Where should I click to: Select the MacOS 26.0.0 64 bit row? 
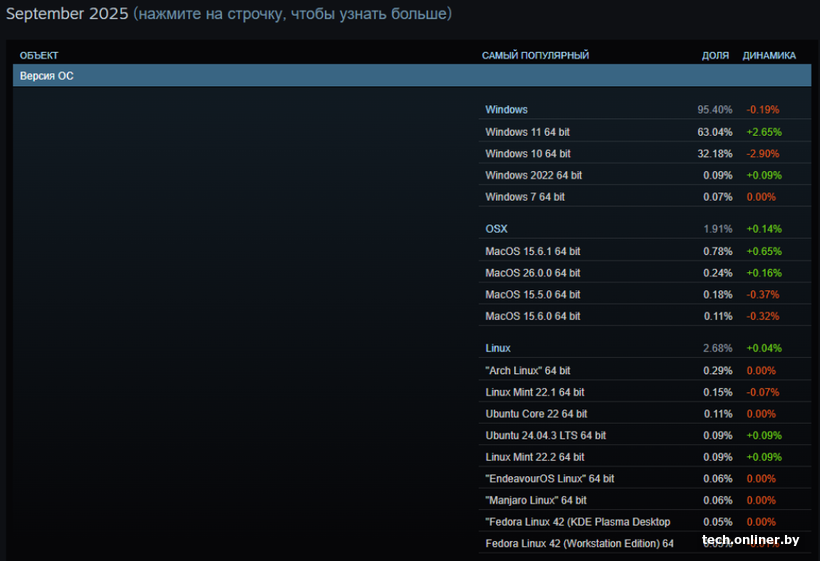pos(645,273)
